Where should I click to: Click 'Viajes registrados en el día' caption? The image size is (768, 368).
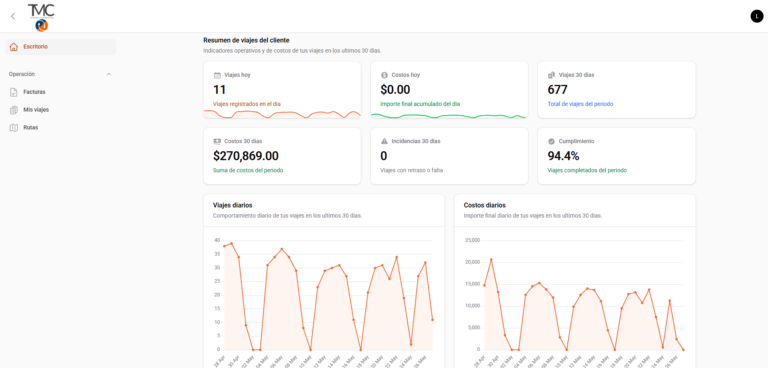coord(247,104)
